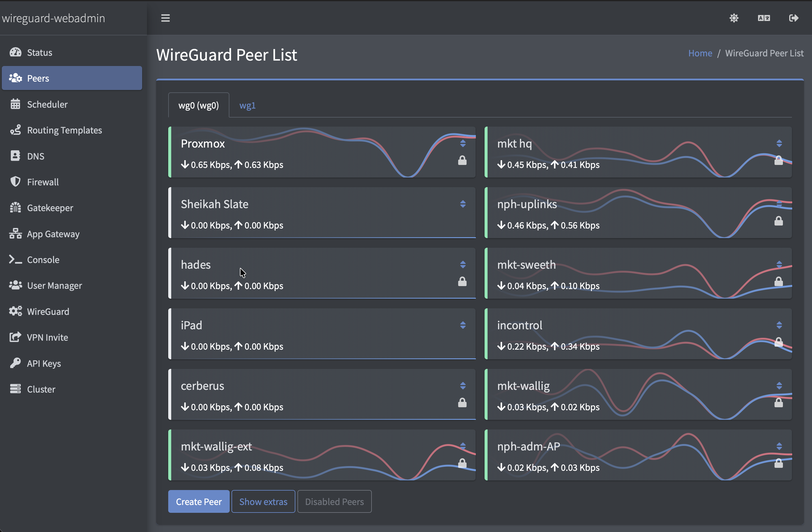Image resolution: width=812 pixels, height=532 pixels.
Task: Open the Routing Templates section
Action: click(64, 130)
